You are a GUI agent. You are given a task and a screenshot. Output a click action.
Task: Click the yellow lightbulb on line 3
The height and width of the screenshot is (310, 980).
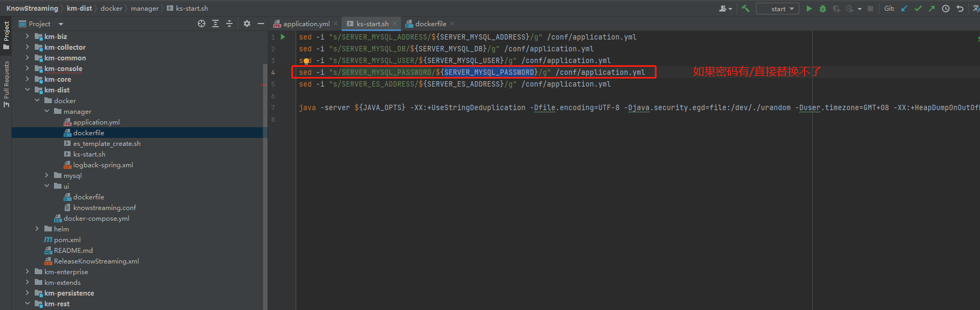[306, 61]
